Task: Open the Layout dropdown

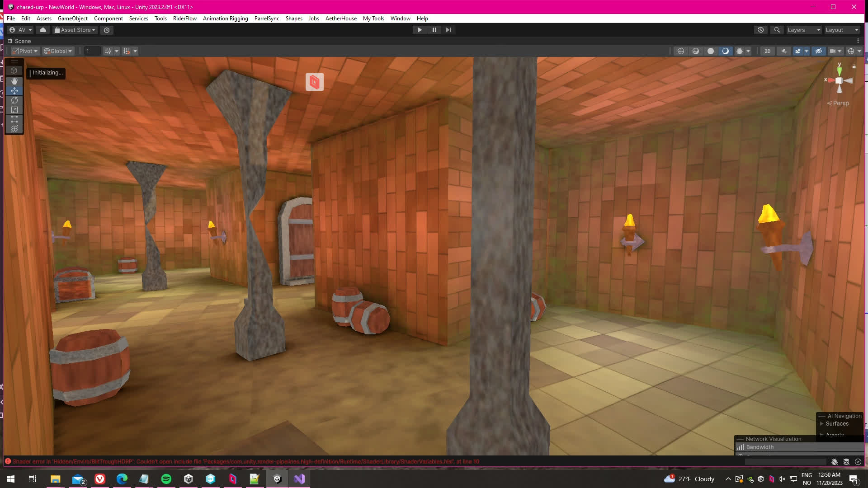Action: click(x=842, y=30)
